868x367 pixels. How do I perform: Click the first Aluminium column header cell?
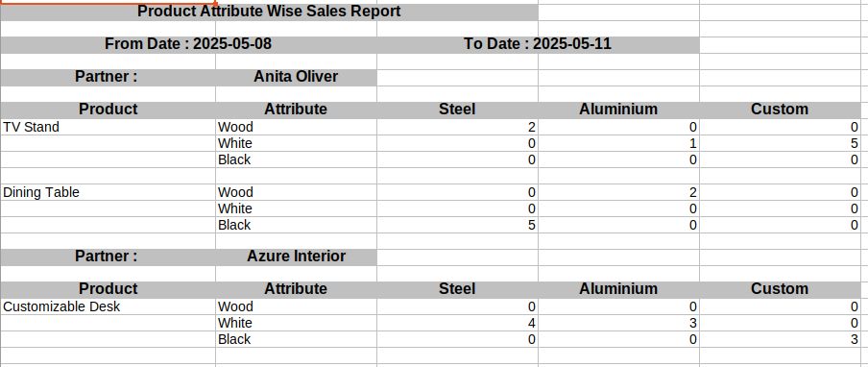pos(618,110)
